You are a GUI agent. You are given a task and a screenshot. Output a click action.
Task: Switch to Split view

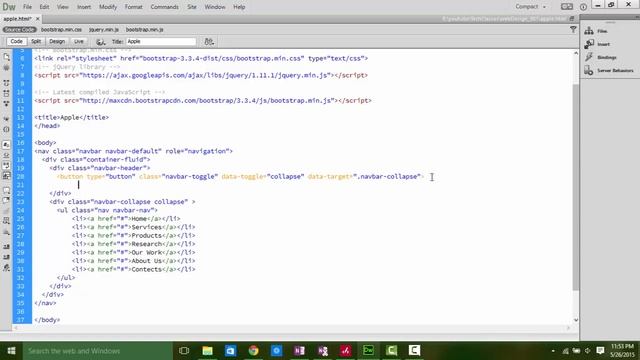point(36,42)
